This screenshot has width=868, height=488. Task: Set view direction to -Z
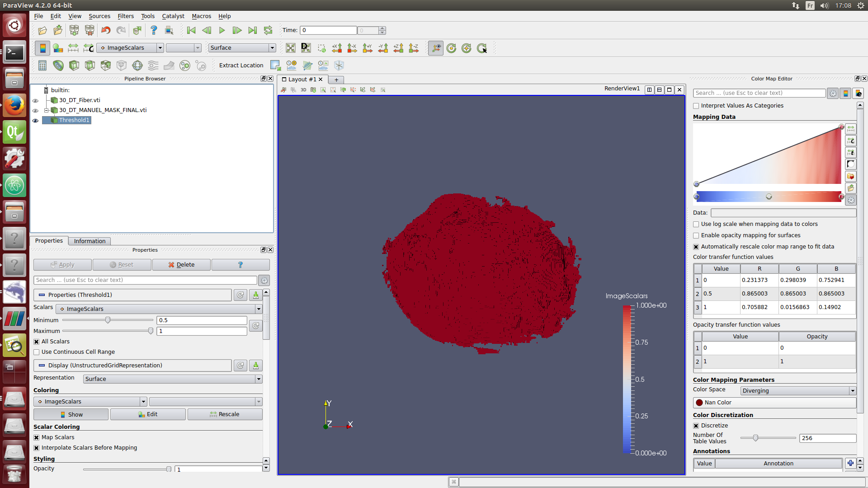tap(414, 48)
